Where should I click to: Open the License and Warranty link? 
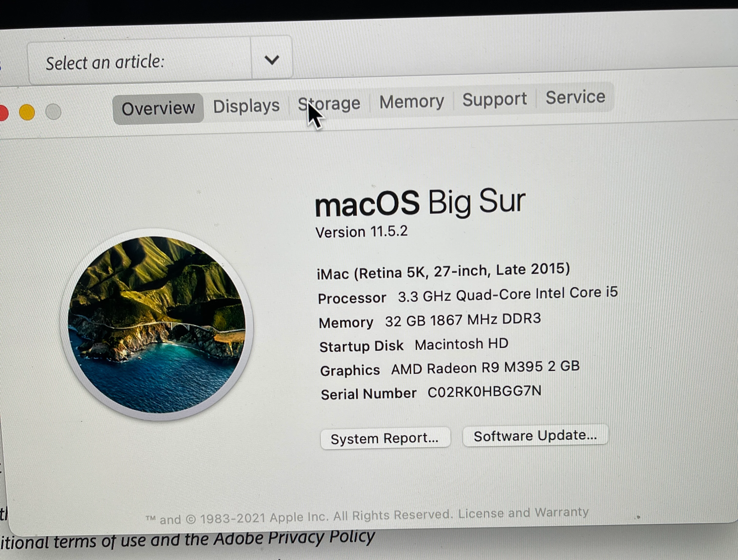pos(523,513)
